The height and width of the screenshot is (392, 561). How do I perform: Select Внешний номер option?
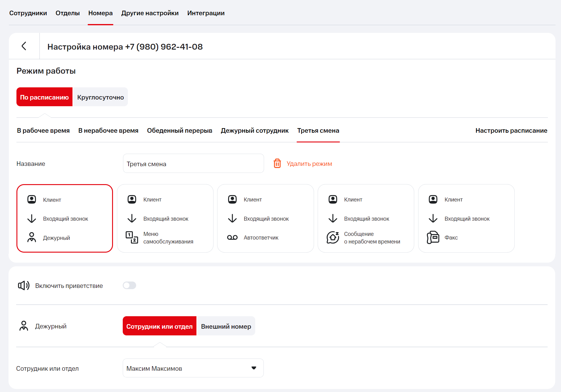coord(226,326)
